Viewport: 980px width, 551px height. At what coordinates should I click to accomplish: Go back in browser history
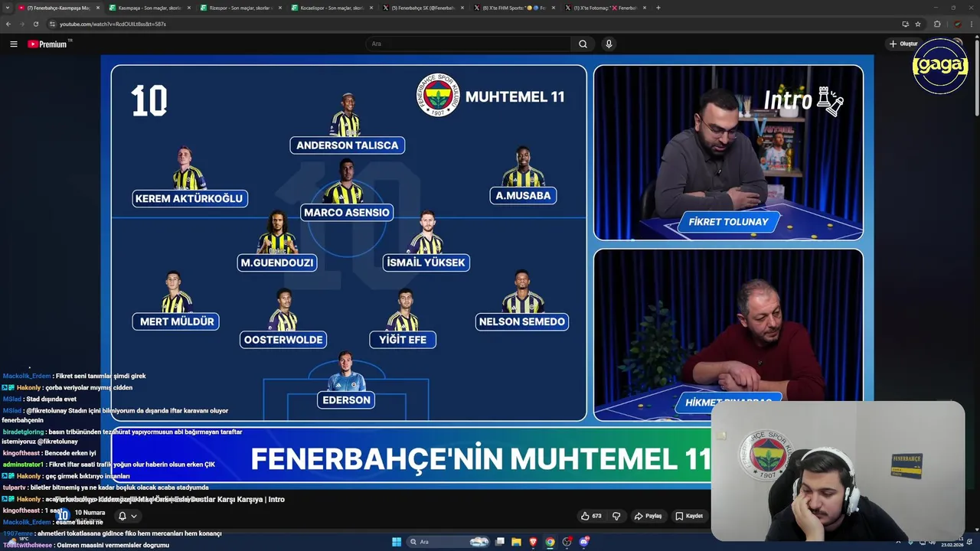tap(8, 24)
